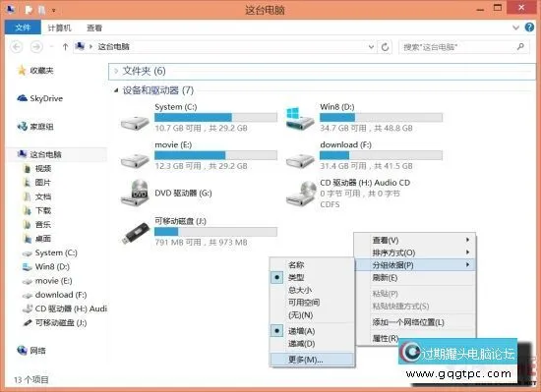Click the 网络 network icon in sidebar

22,351
